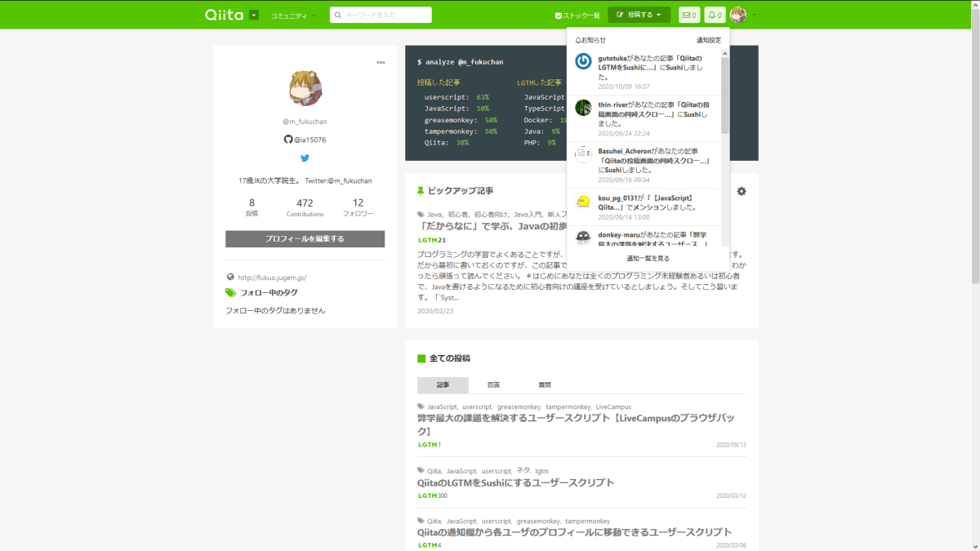Open kou_pg_0131's avatar in the notifications
The height and width of the screenshot is (551, 980).
(x=583, y=201)
